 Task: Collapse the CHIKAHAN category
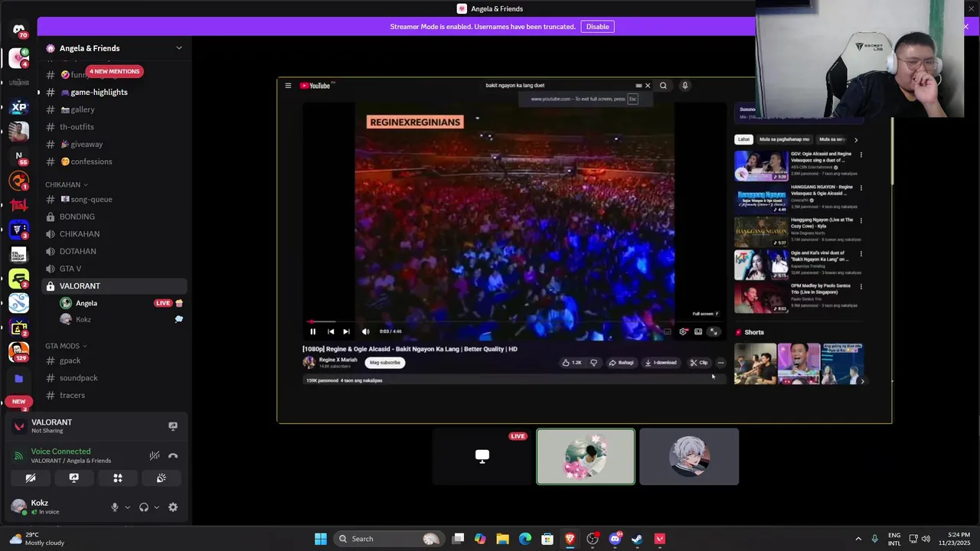pos(66,184)
